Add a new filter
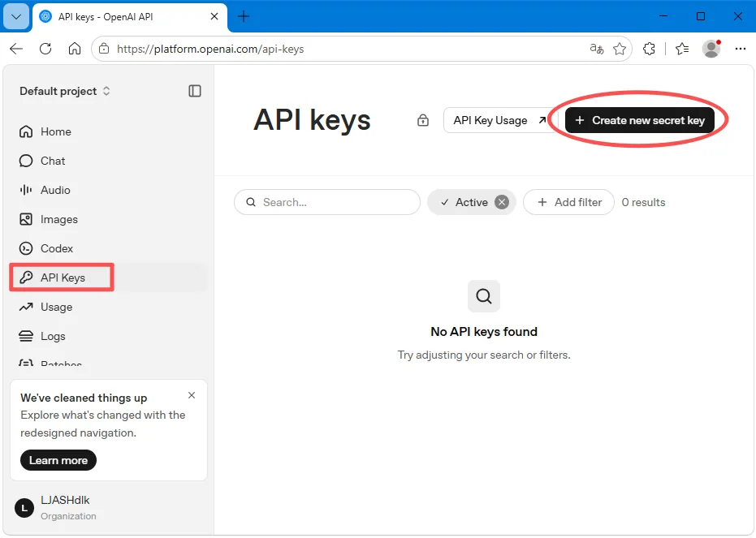Screen dimensions: 756x538 (569, 202)
